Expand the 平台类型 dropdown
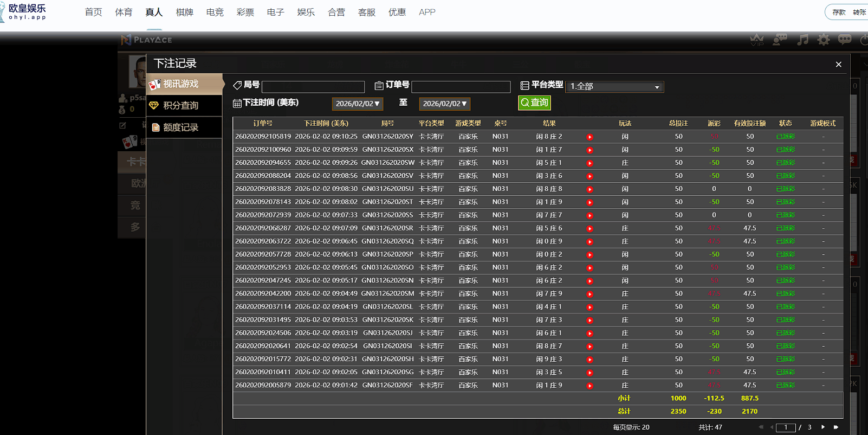The height and width of the screenshot is (435, 868). pyautogui.click(x=614, y=87)
